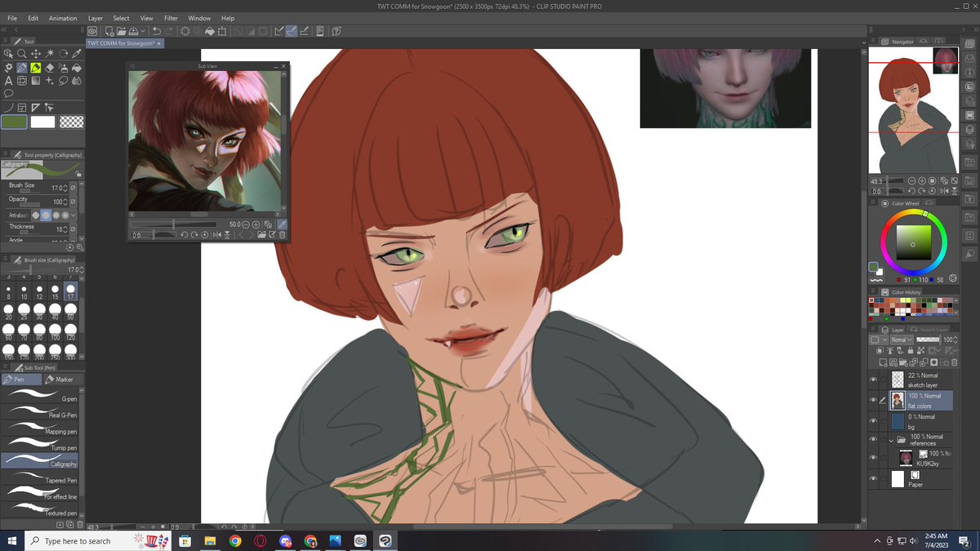This screenshot has width=980, height=551.
Task: Click the green main drawing color swatch
Action: (x=14, y=122)
